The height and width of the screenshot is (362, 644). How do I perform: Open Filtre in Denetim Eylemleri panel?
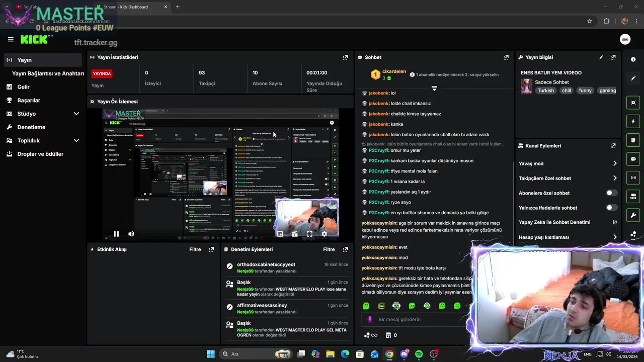(x=329, y=249)
